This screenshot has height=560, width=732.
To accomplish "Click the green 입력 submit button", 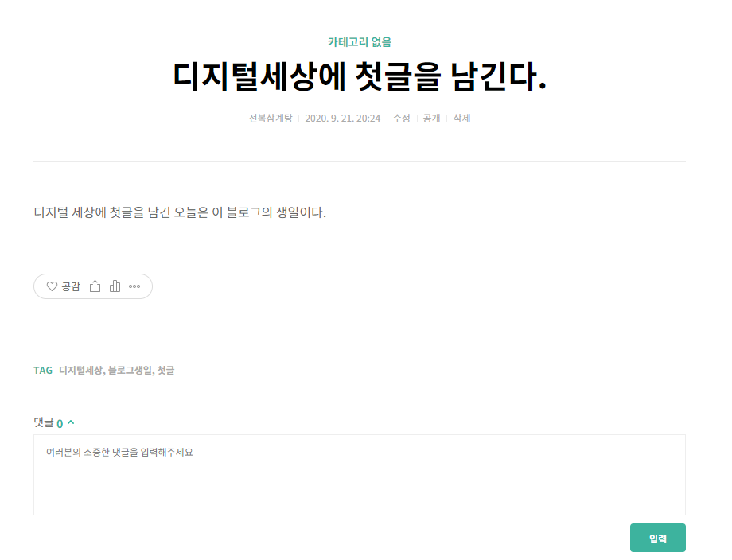I will 658,538.
